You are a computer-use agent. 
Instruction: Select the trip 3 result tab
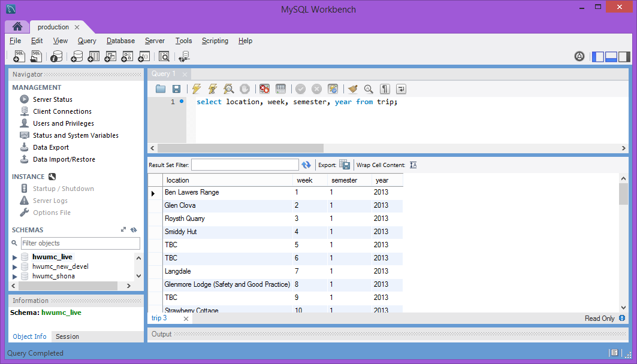159,318
